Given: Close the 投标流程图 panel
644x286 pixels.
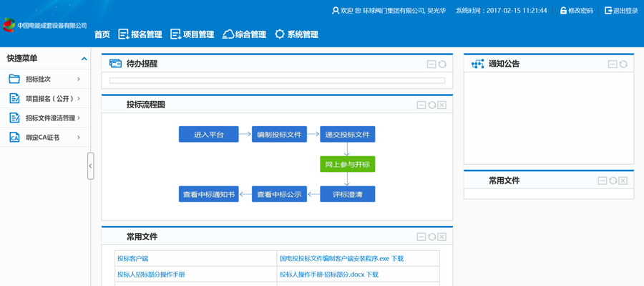Looking at the screenshot, I should [x=442, y=105].
